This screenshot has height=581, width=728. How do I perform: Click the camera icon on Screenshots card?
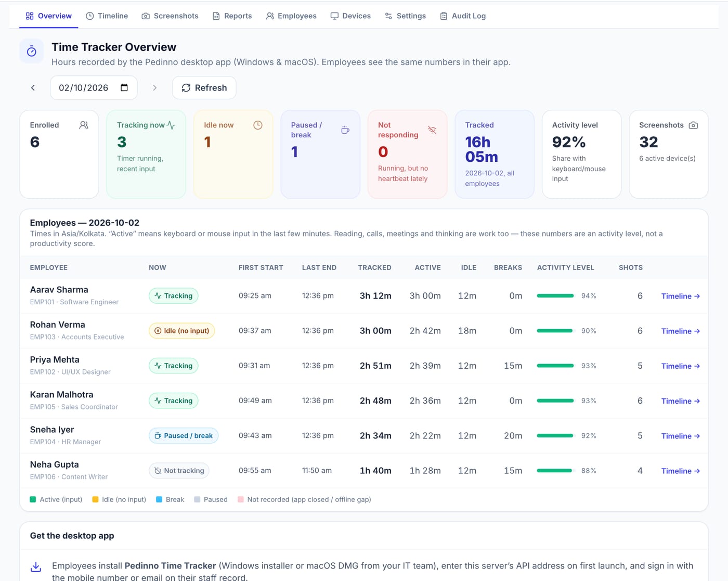[x=693, y=125]
